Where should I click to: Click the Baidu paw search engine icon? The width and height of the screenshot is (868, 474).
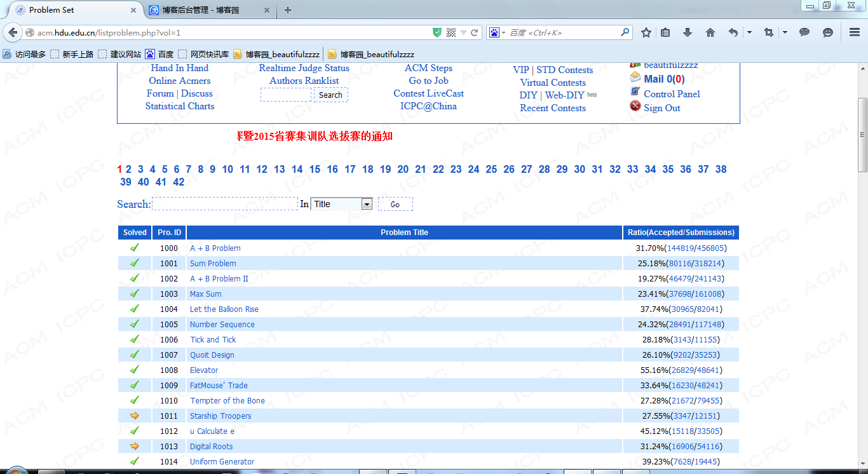[x=494, y=32]
